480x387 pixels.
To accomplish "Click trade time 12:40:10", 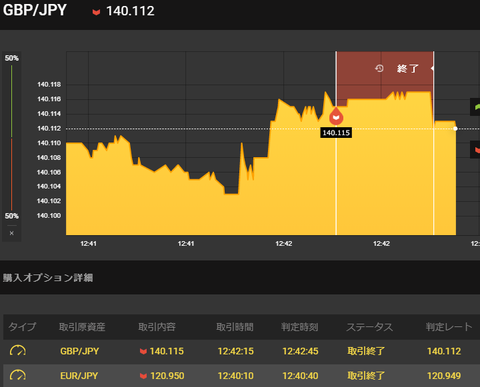I will [236, 376].
